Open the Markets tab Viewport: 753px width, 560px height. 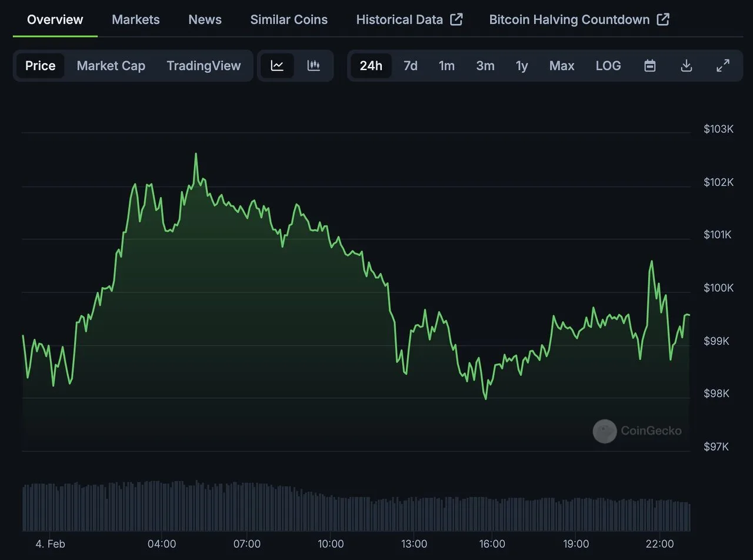[x=135, y=19]
